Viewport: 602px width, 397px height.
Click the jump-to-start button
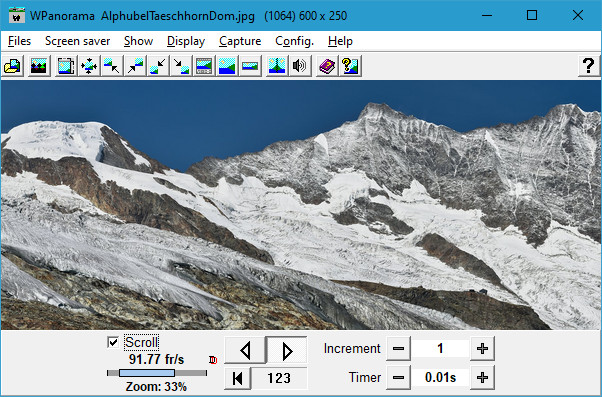(238, 378)
